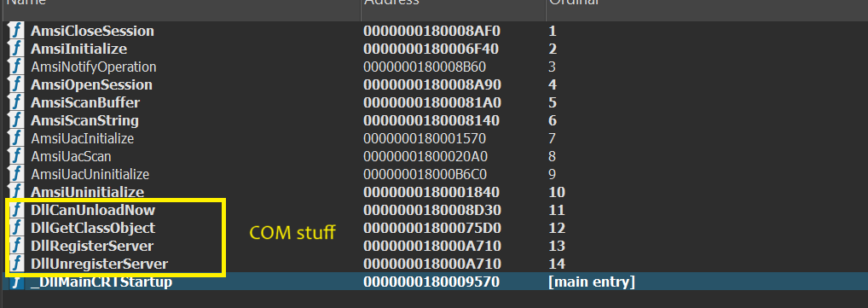Click address 0000000180001840
The height and width of the screenshot is (308, 868).
click(x=431, y=192)
